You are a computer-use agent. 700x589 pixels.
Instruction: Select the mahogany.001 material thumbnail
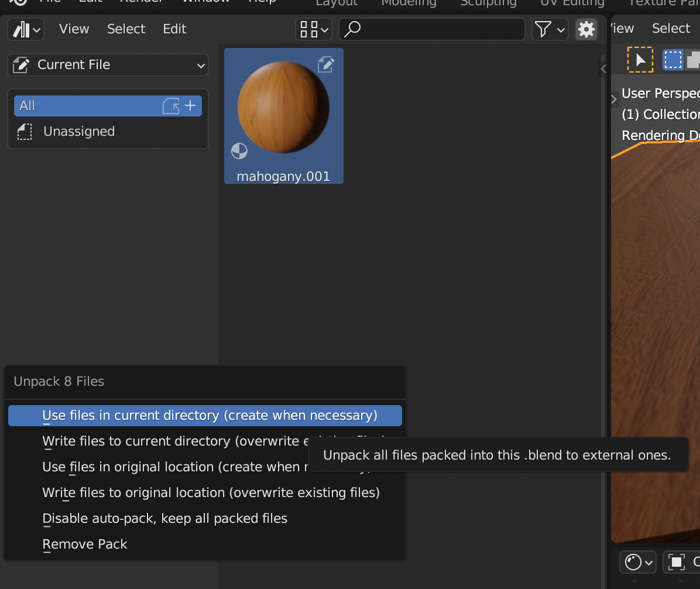pos(283,111)
